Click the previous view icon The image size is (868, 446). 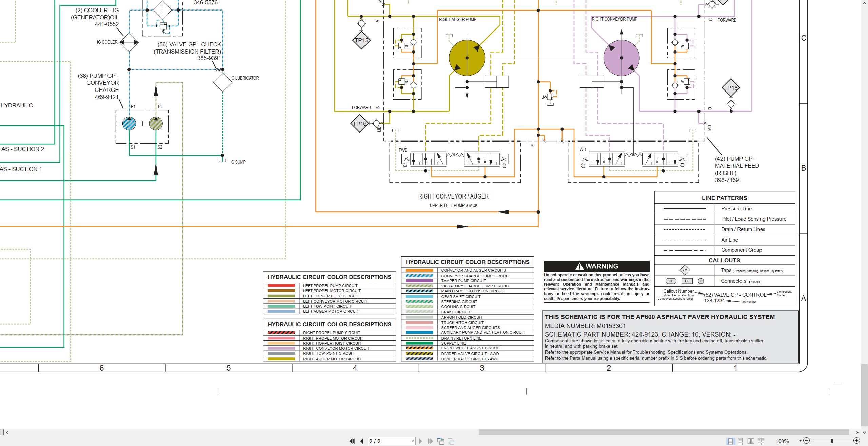pyautogui.click(x=441, y=441)
